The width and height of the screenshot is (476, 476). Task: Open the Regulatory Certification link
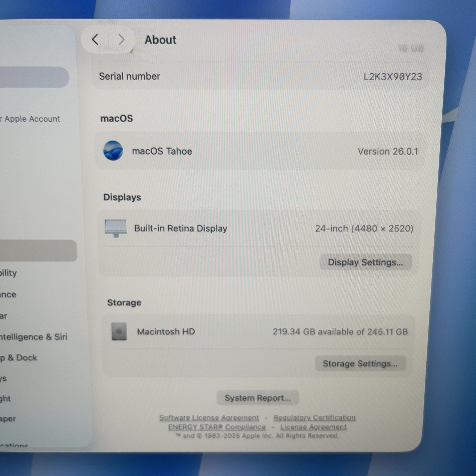coord(314,418)
